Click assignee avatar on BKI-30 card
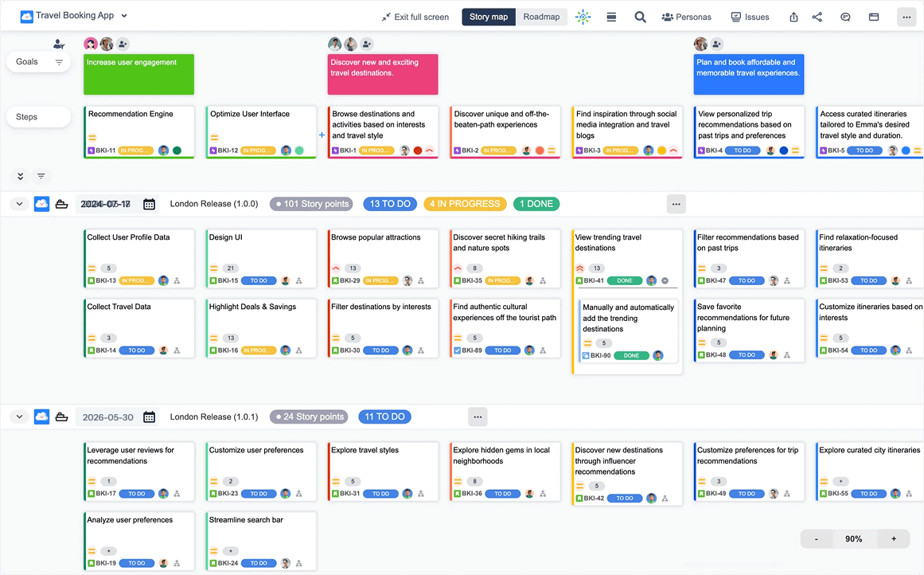This screenshot has height=575, width=924. 407,350
